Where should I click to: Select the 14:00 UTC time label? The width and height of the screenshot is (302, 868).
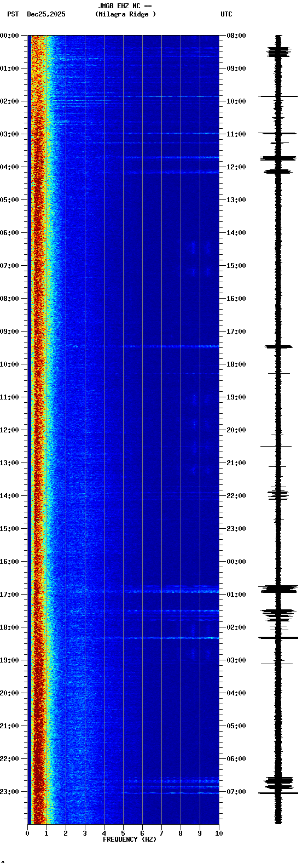236,233
